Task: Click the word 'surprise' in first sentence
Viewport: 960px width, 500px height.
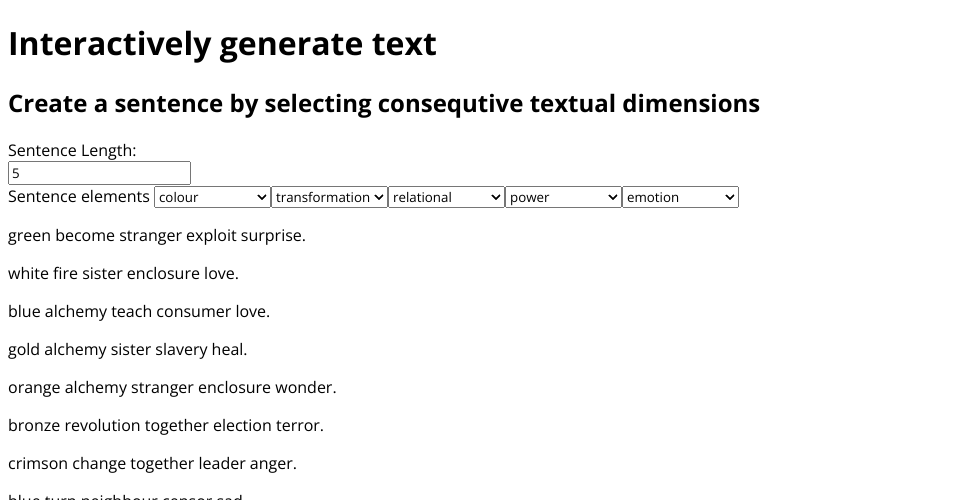Action: 271,236
